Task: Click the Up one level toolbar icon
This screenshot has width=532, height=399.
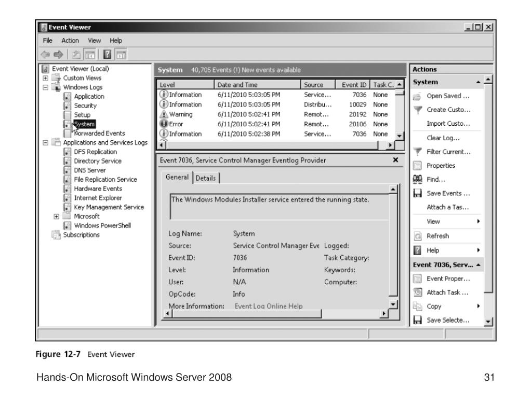Action: pyautogui.click(x=76, y=54)
